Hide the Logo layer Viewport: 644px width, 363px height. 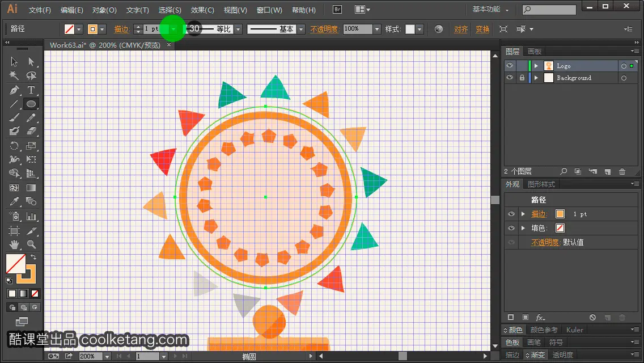pos(510,66)
